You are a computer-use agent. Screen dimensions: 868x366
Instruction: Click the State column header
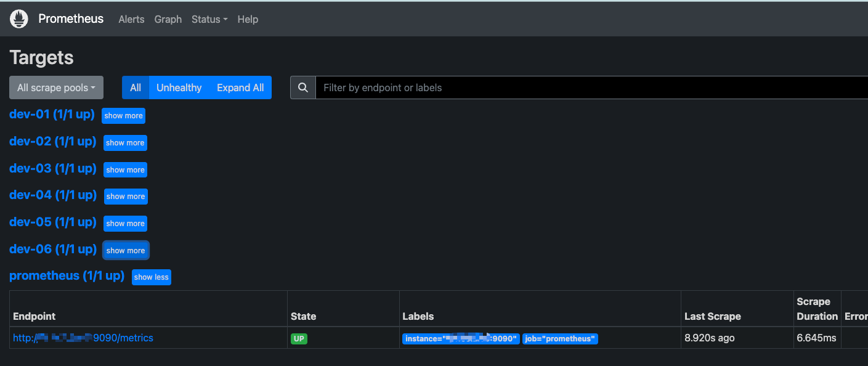point(303,316)
